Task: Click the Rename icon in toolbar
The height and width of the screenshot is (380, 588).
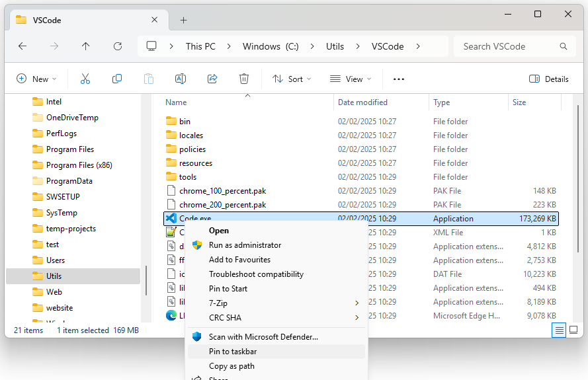Action: (x=181, y=79)
